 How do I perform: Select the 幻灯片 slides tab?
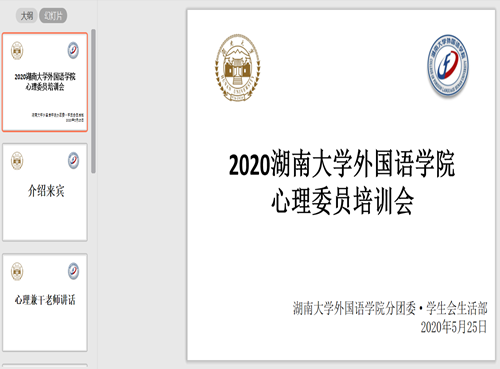tap(53, 16)
